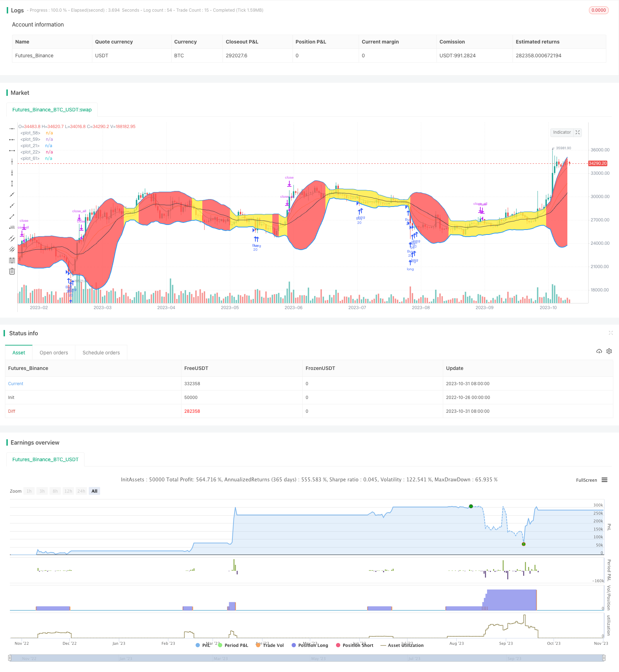Select the diagonal ray line tool
The height and width of the screenshot is (672, 619).
(12, 205)
